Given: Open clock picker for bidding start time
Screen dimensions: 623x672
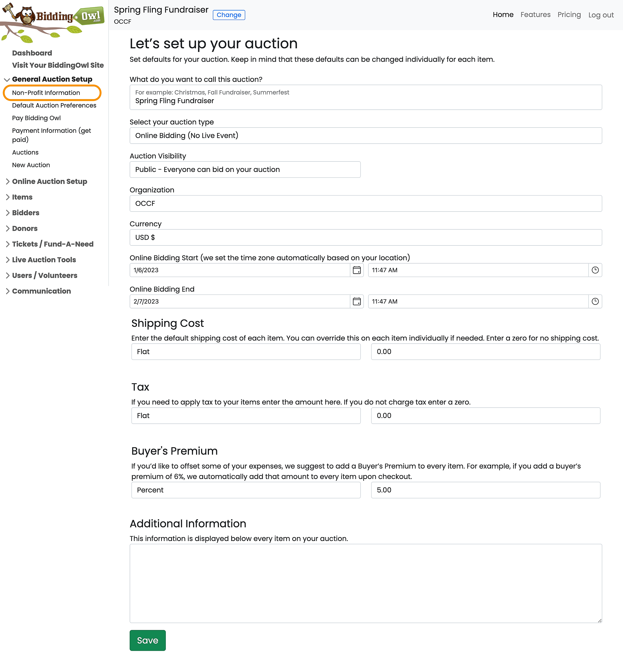Looking at the screenshot, I should (595, 270).
